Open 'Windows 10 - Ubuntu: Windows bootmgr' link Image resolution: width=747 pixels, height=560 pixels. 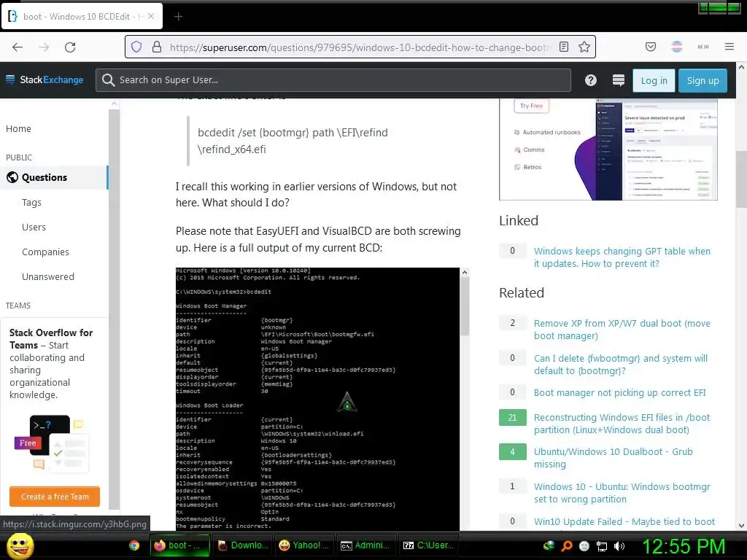(x=622, y=493)
